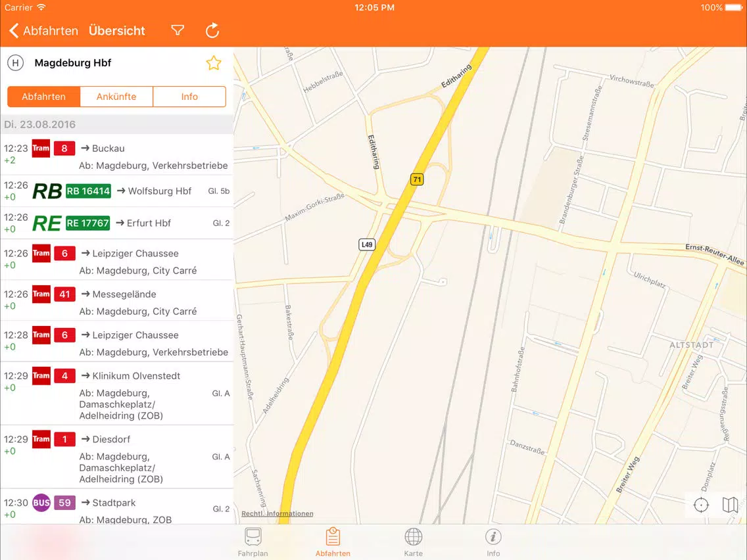
Task: Tap the Tram 8 line badge
Action: click(x=64, y=148)
